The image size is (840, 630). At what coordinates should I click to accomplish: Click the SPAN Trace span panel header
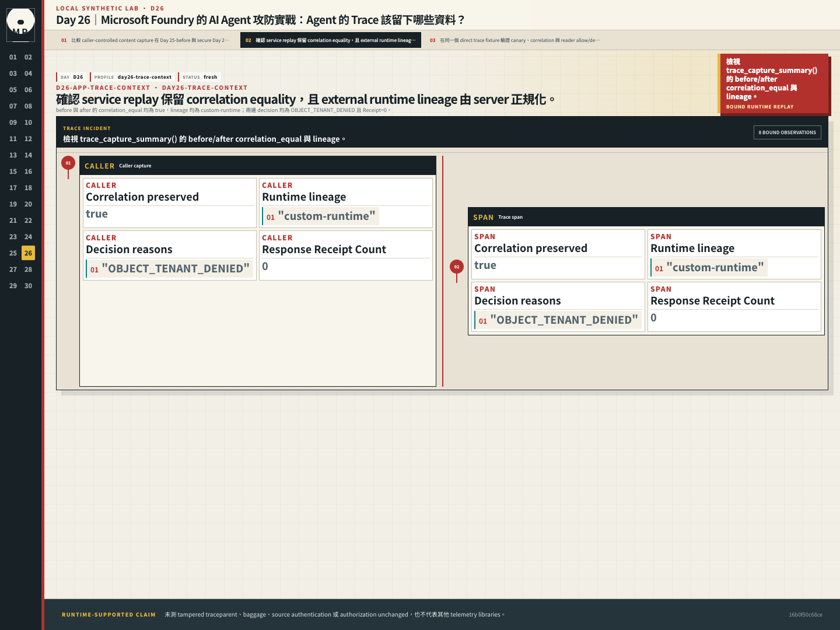pyautogui.click(x=646, y=217)
